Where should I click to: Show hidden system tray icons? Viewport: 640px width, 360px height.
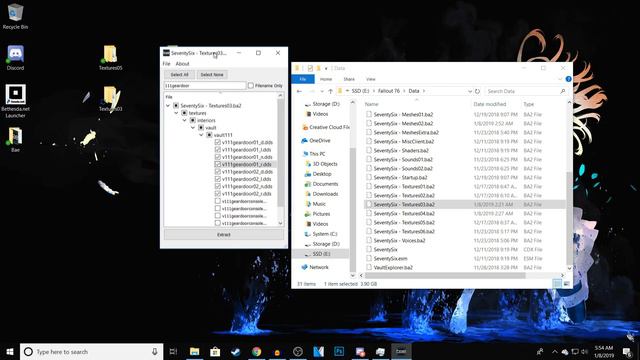[x=554, y=351]
